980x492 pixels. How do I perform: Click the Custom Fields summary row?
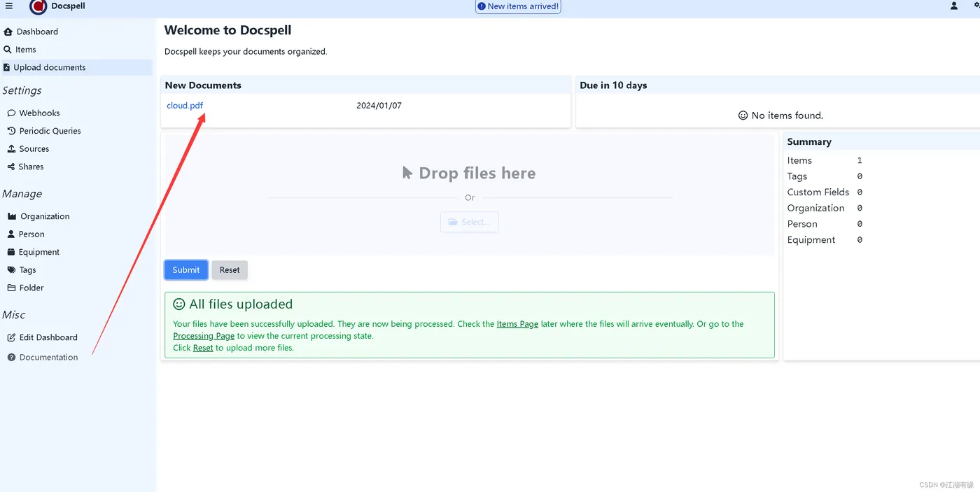pos(826,192)
